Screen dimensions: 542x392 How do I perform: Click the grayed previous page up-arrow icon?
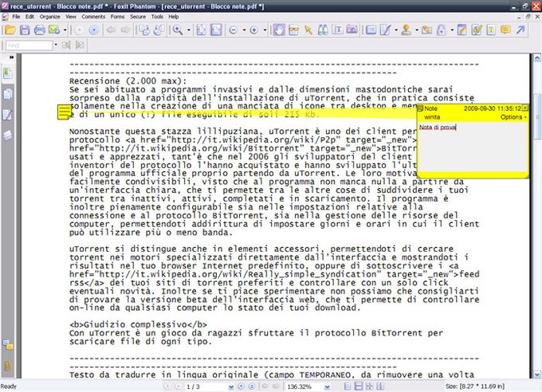(79, 30)
